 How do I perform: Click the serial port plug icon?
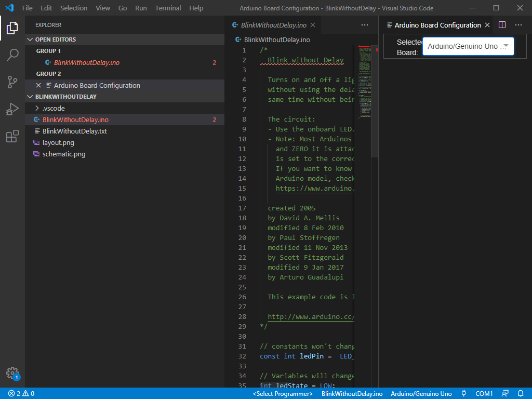click(463, 394)
